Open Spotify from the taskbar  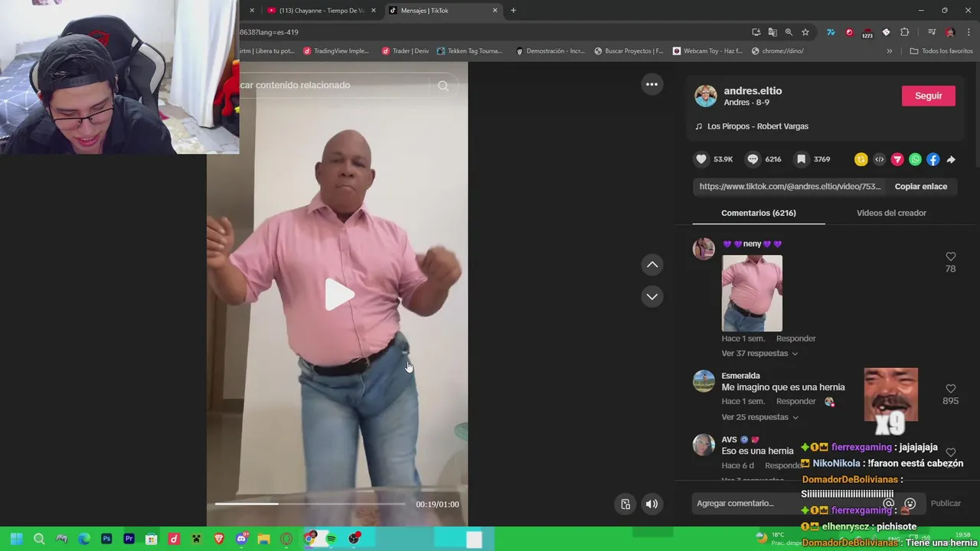coord(331,539)
